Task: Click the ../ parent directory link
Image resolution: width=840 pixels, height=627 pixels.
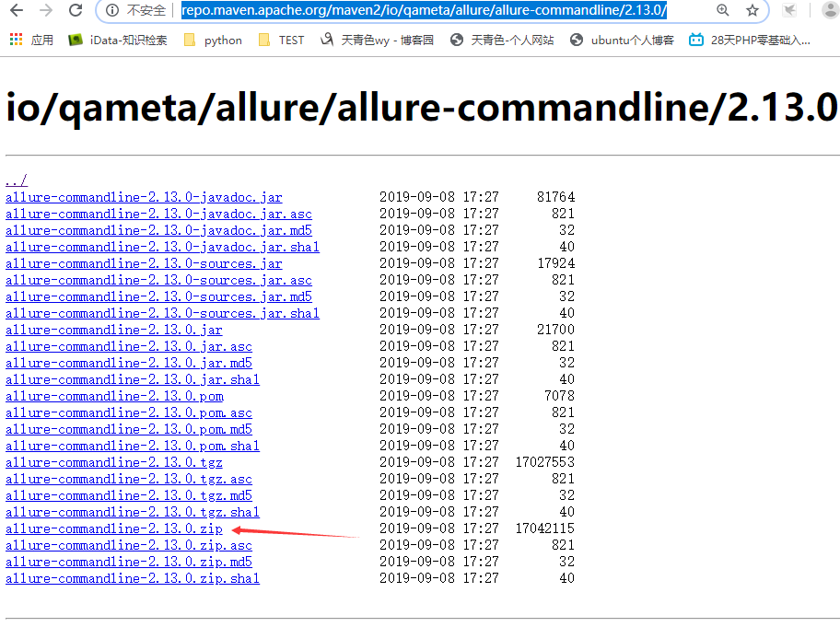Action: [16, 180]
